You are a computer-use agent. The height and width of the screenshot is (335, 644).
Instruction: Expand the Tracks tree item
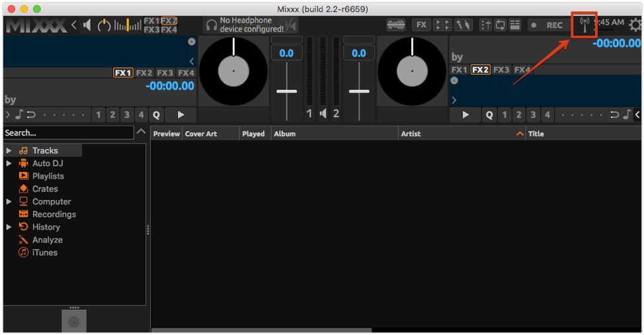(x=9, y=150)
